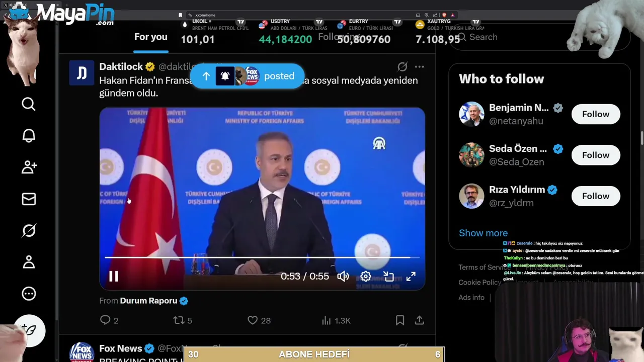644x362 pixels.
Task: Click the @rz_yldrm handle text
Action: tap(511, 203)
